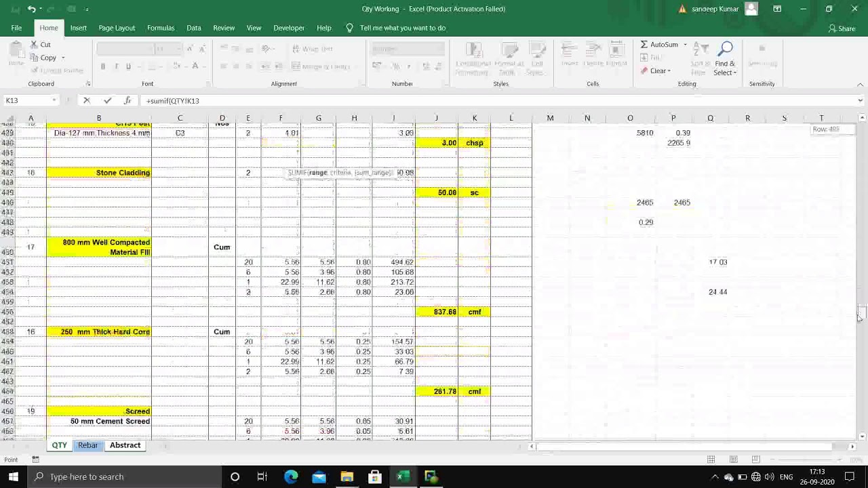Click Cut in Clipboard group
Image resolution: width=868 pixels, height=488 pixels.
pyautogui.click(x=41, y=45)
